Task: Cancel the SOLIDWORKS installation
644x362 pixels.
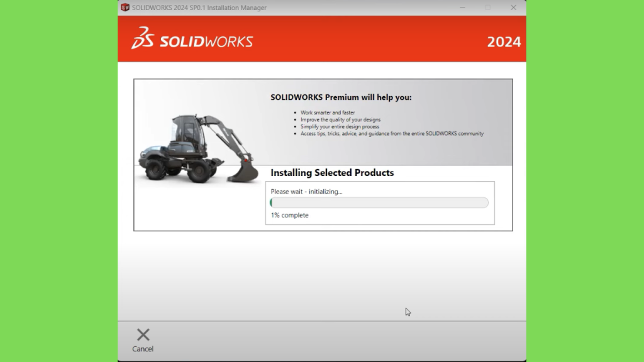Action: point(143,340)
